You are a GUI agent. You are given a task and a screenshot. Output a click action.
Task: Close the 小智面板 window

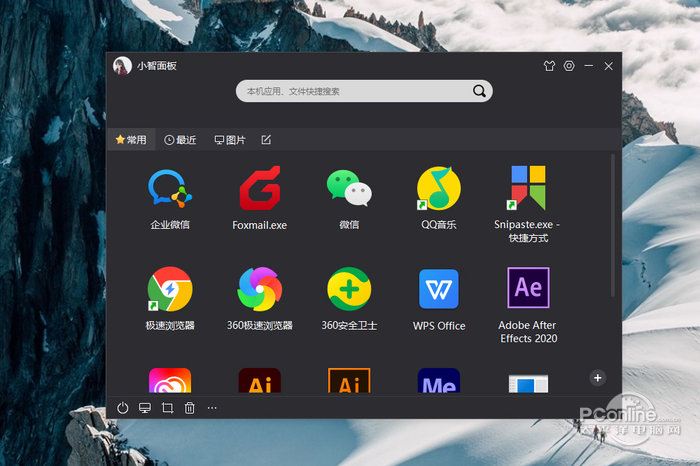pos(608,66)
